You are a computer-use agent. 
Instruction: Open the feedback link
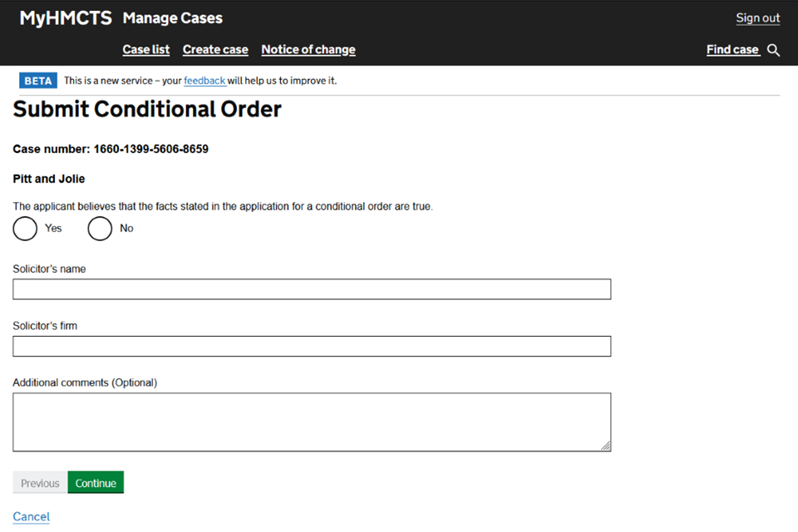tap(204, 81)
